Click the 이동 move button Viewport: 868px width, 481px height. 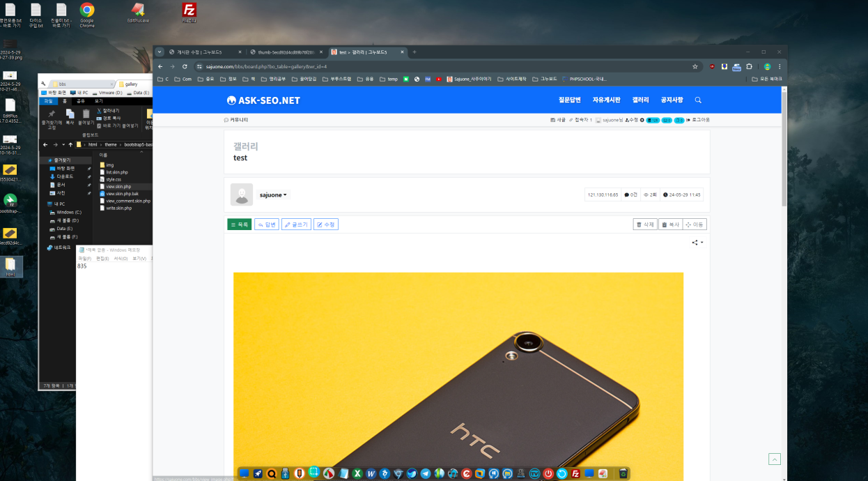[x=695, y=224]
